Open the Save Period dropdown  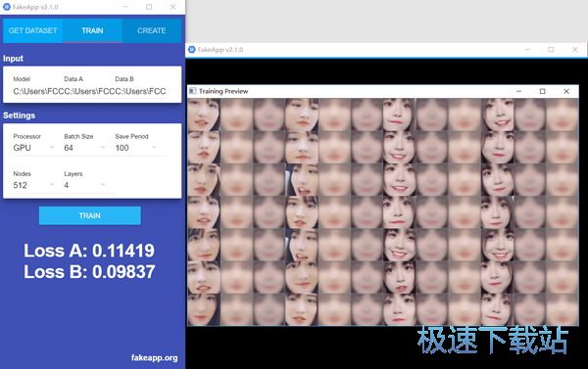point(135,148)
